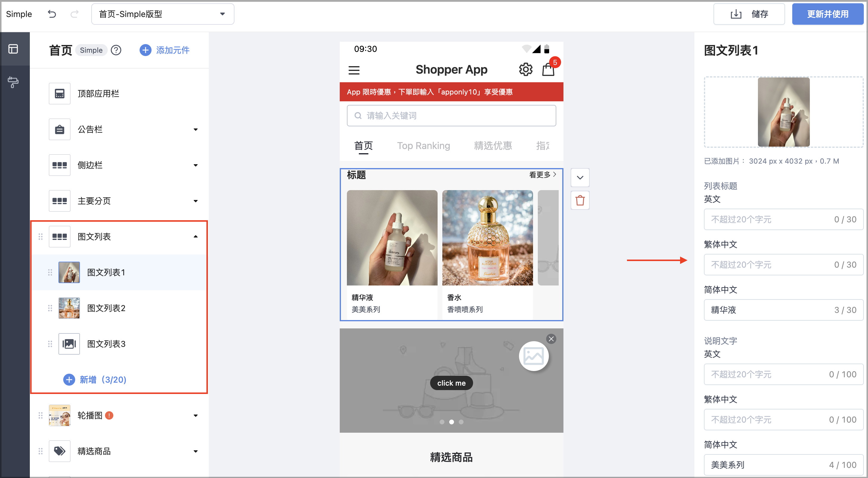Click the 香水 perfume card image

coord(488,238)
